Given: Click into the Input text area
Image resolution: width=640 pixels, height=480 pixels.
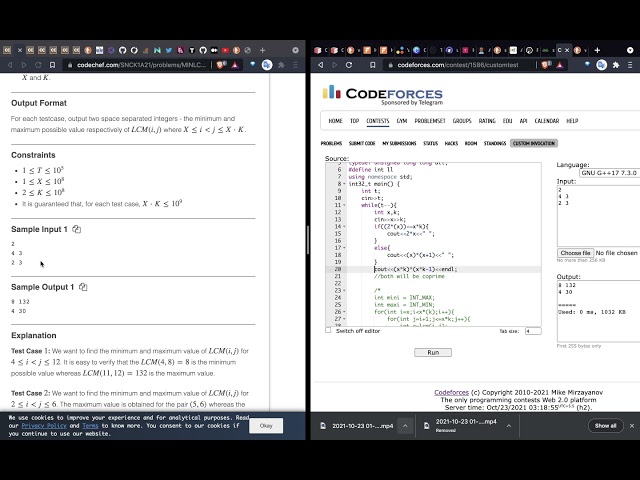Looking at the screenshot, I should point(598,216).
